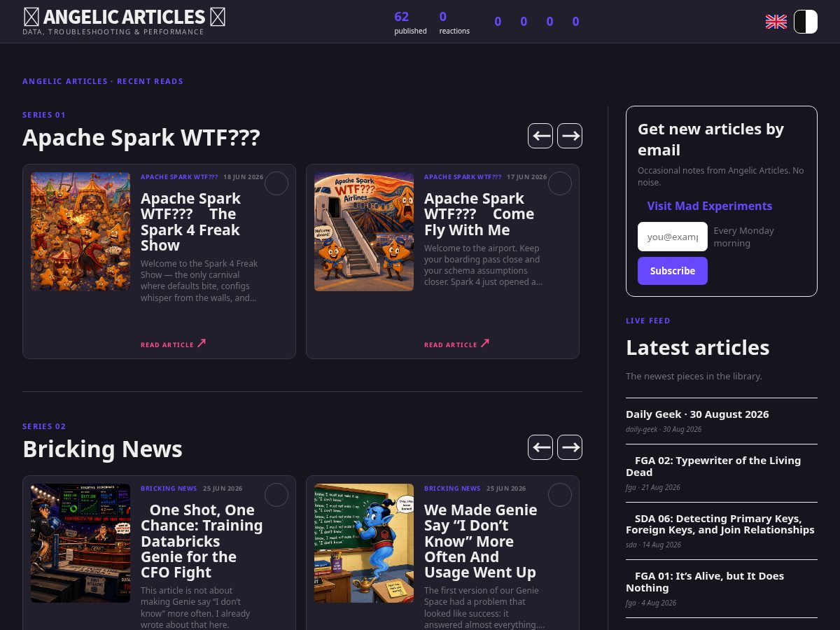Toggle circle marker on Genie I Don't Know card

[560, 495]
